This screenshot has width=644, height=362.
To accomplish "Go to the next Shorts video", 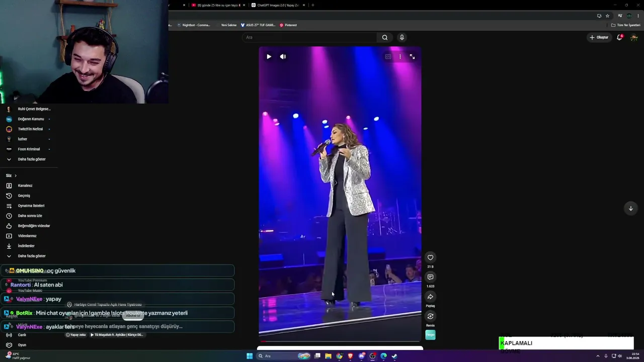I will 630,208.
